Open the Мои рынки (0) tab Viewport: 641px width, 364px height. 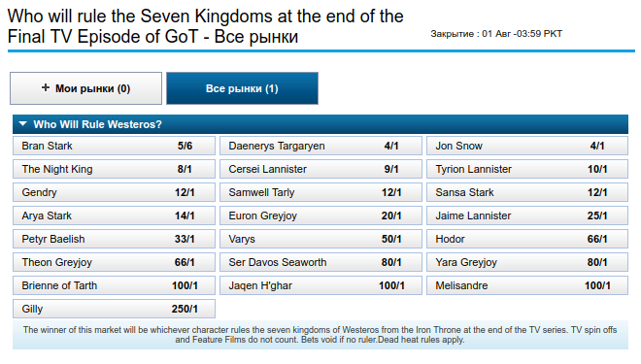85,88
